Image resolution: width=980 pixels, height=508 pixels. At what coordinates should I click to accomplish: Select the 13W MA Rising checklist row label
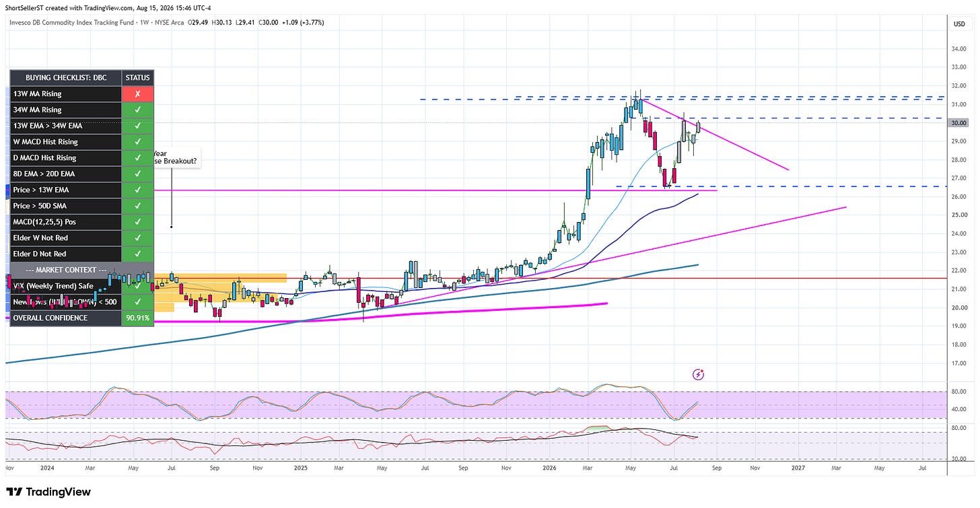click(x=37, y=94)
